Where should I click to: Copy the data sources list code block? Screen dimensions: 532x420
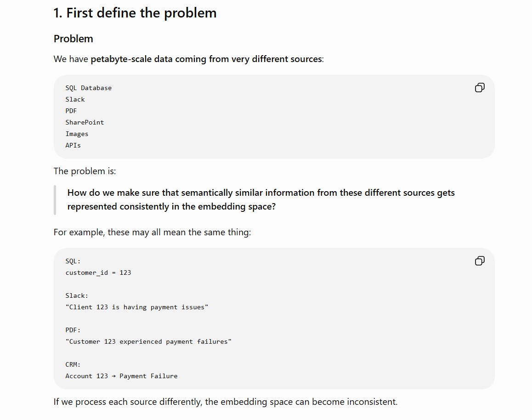click(480, 87)
